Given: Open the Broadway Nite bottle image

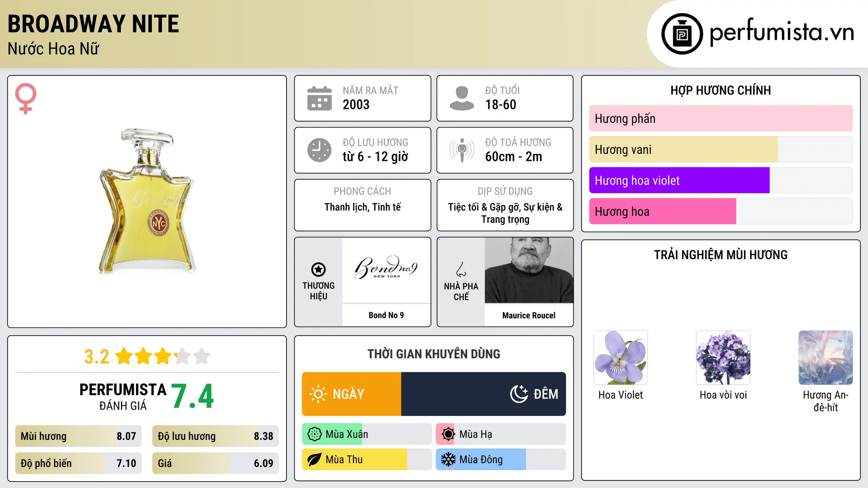Looking at the screenshot, I should (147, 201).
